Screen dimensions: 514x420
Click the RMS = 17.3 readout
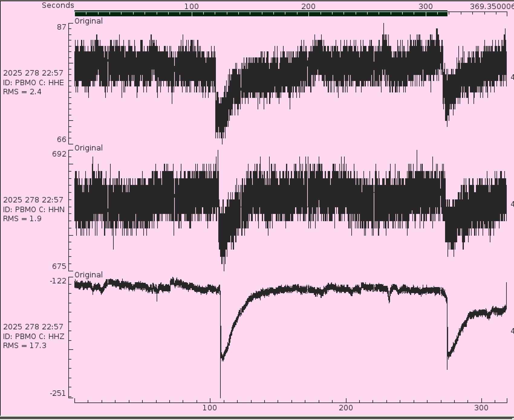25,345
